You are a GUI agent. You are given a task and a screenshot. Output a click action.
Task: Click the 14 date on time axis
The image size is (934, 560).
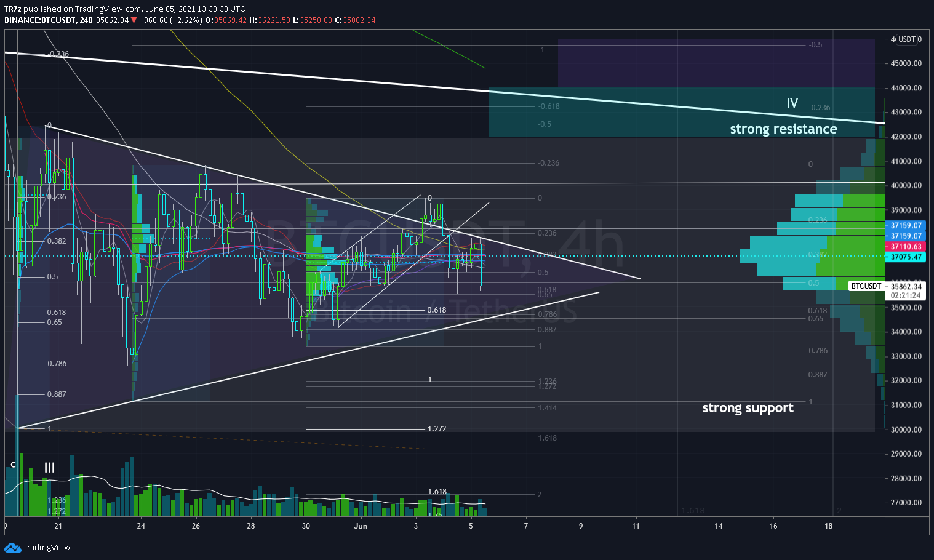[x=719, y=526]
